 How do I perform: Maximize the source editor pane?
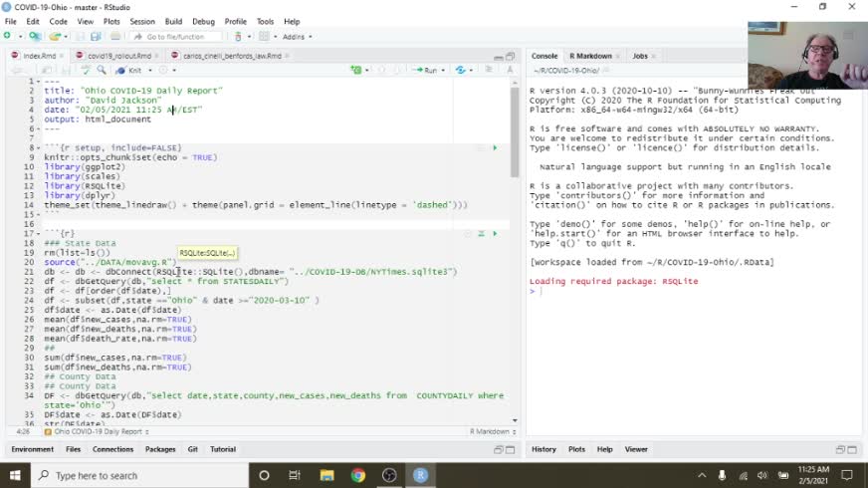click(511, 57)
